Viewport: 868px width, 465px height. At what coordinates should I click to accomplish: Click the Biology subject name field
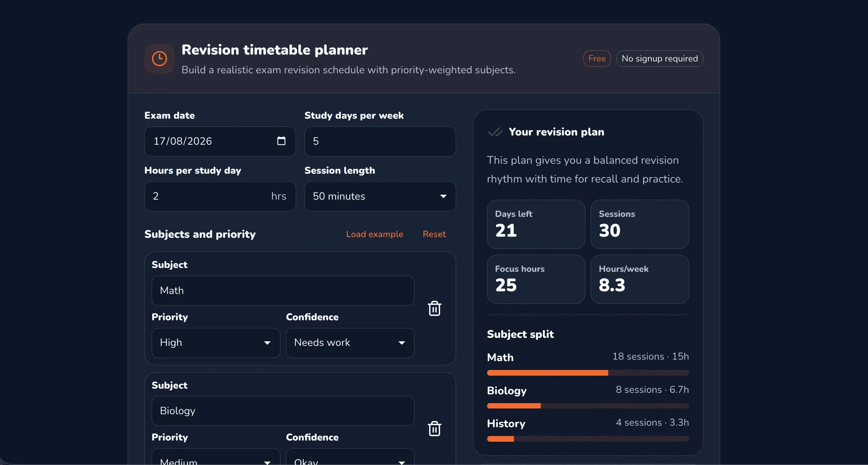[283, 411]
